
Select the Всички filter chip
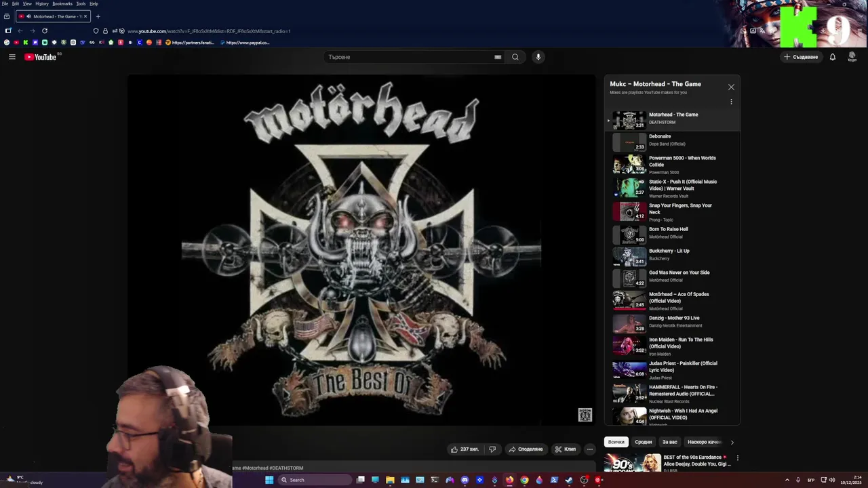coord(616,442)
